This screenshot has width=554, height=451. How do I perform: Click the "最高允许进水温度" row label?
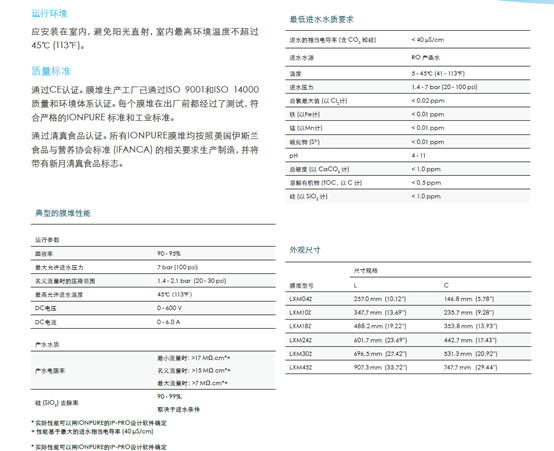point(59,295)
